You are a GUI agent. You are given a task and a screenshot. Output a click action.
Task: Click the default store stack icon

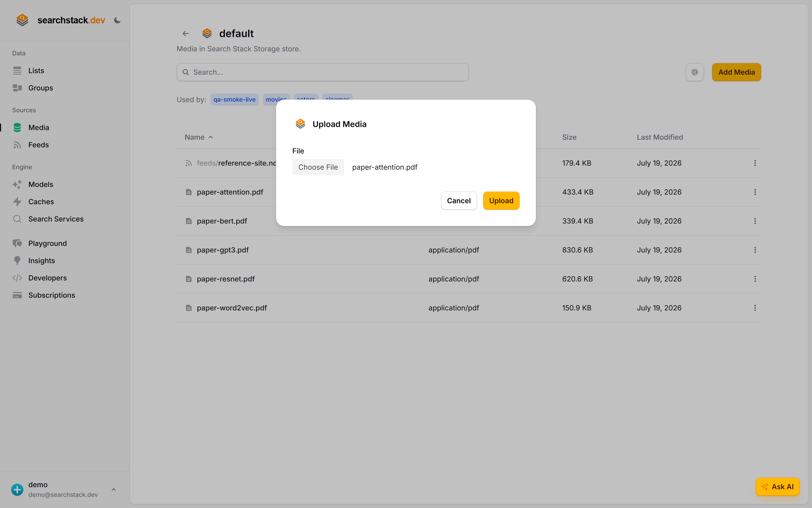point(207,33)
